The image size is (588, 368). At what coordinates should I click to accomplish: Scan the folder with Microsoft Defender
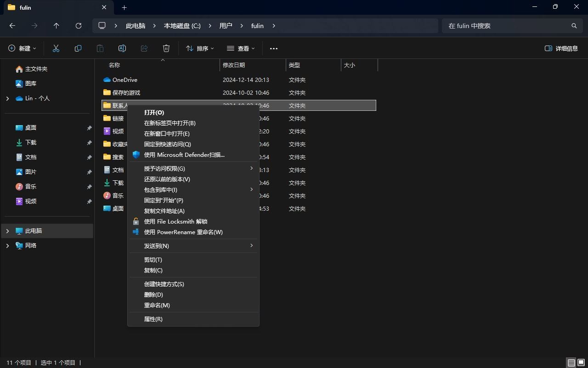click(x=184, y=155)
